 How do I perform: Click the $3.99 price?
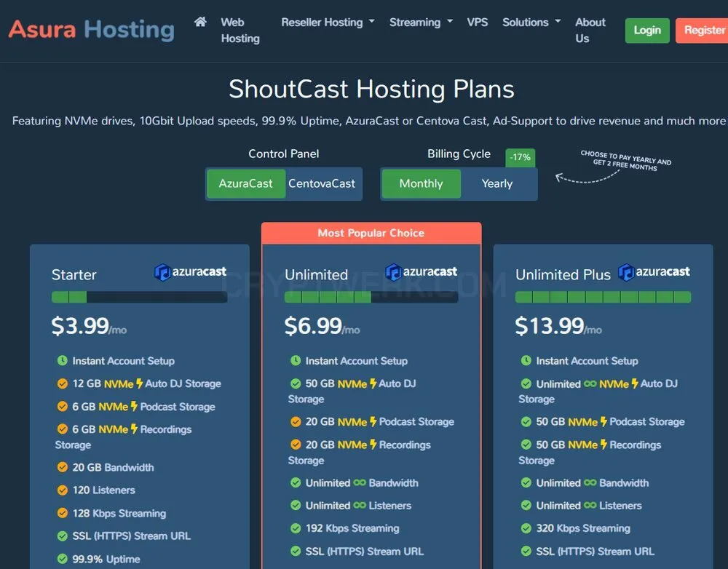(80, 326)
